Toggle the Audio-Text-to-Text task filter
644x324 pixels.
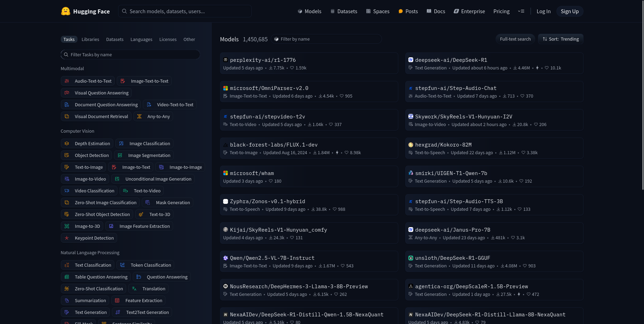click(88, 81)
